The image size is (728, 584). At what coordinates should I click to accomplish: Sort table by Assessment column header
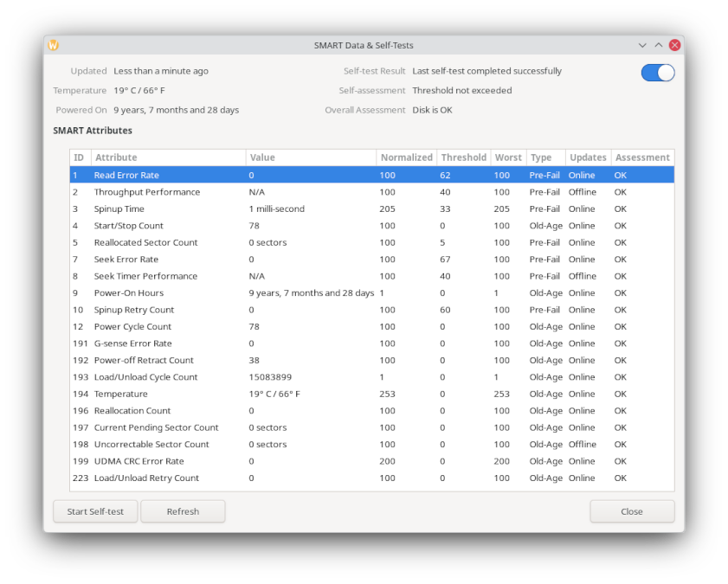click(641, 157)
